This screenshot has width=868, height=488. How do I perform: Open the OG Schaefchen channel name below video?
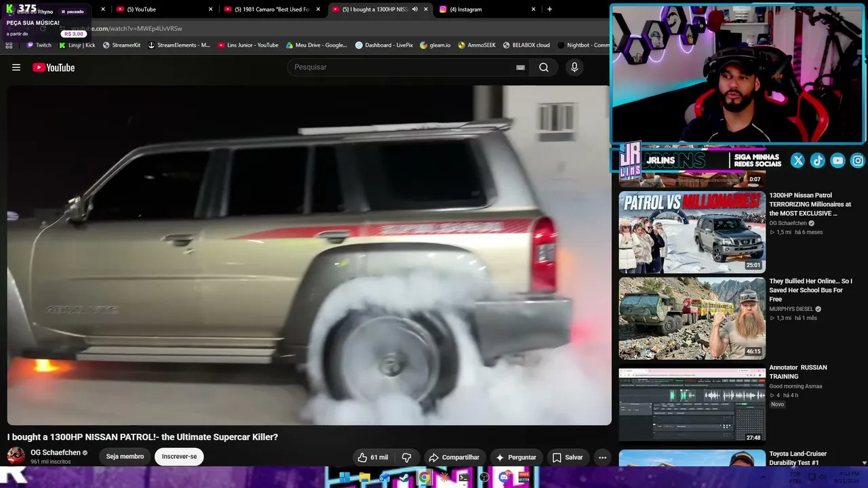click(56, 453)
